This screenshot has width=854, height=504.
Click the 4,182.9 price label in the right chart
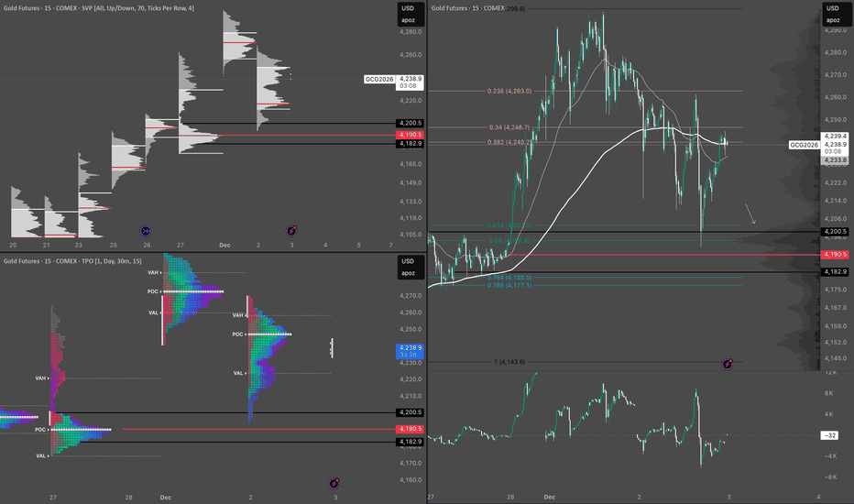(832, 272)
